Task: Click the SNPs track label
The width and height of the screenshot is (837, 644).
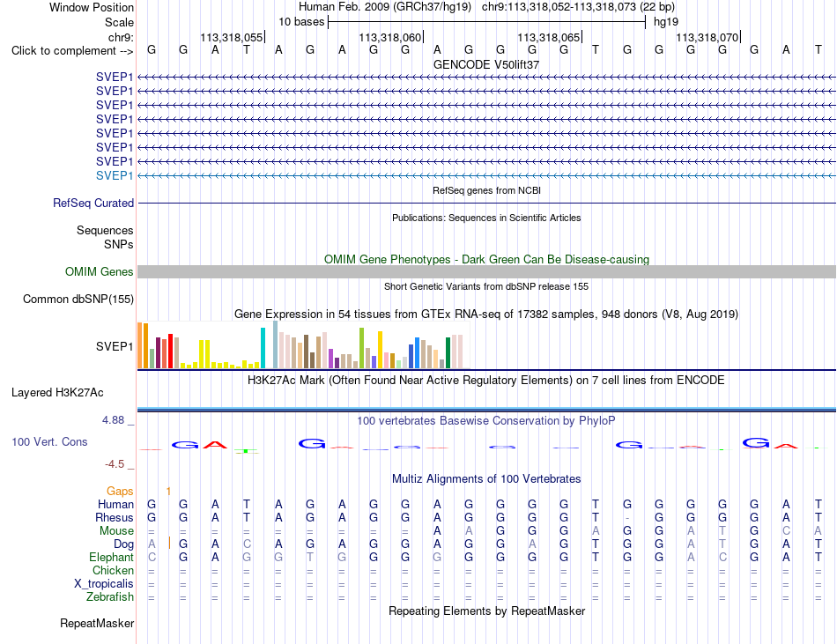Action: [119, 244]
